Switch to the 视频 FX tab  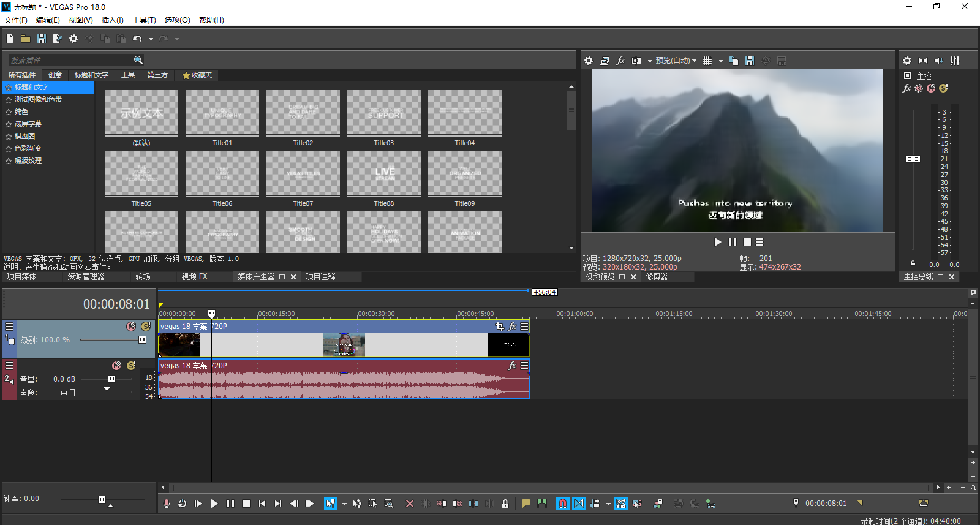tap(194, 277)
